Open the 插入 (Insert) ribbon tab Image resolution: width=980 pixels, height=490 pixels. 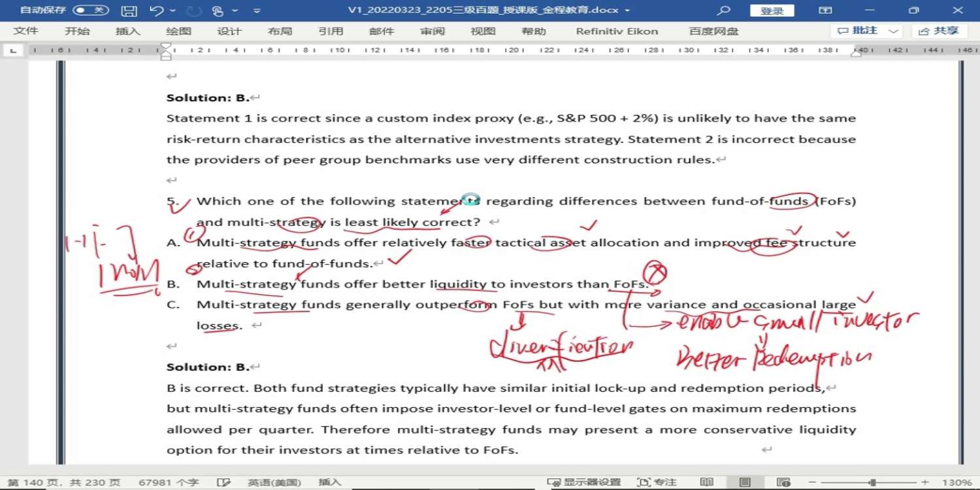pyautogui.click(x=127, y=31)
